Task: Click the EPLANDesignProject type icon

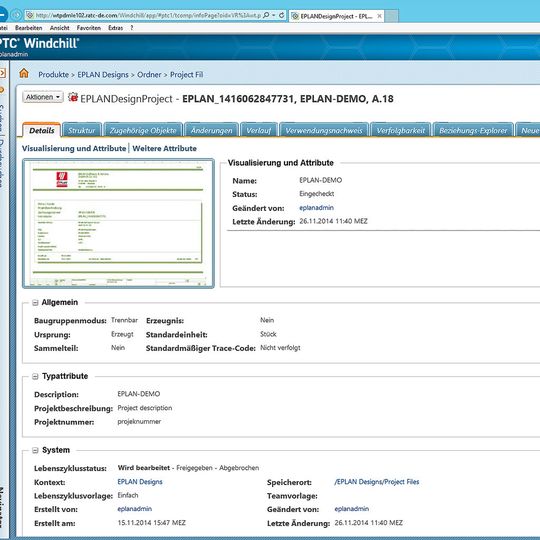Action: [73, 97]
